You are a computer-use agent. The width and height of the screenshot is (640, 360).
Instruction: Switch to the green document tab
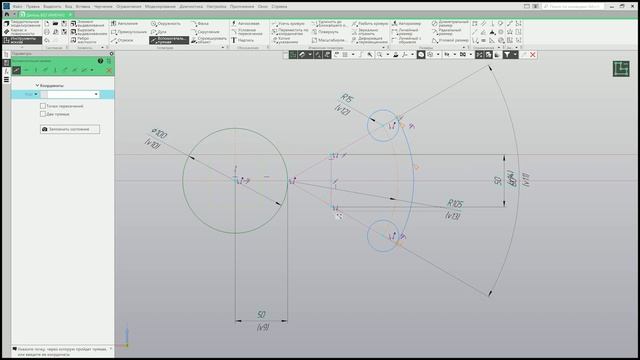pos(46,14)
